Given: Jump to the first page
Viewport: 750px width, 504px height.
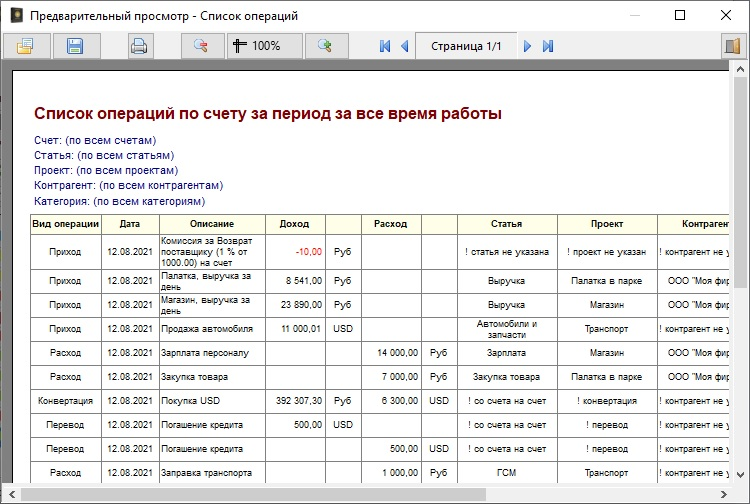Looking at the screenshot, I should [385, 46].
